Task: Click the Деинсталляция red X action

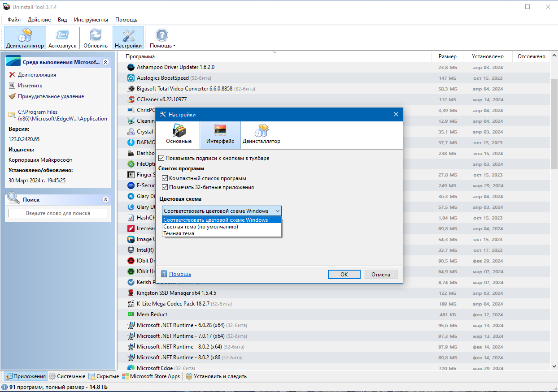Action: coord(12,75)
